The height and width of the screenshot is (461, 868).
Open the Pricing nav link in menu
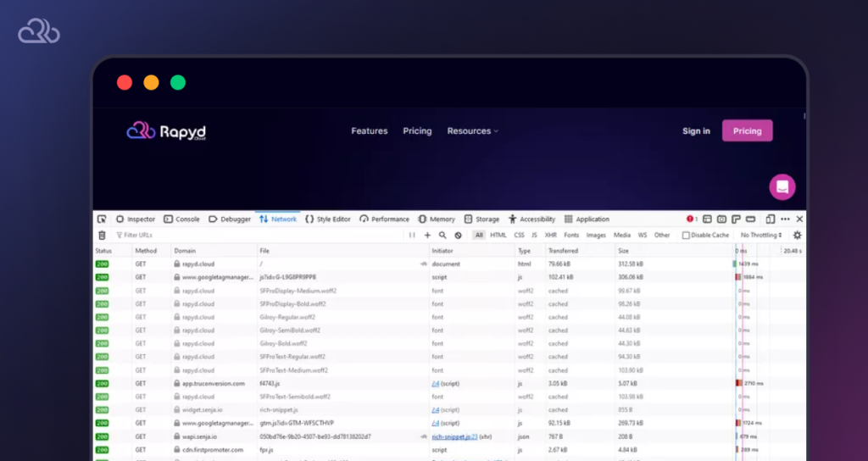pyautogui.click(x=417, y=131)
